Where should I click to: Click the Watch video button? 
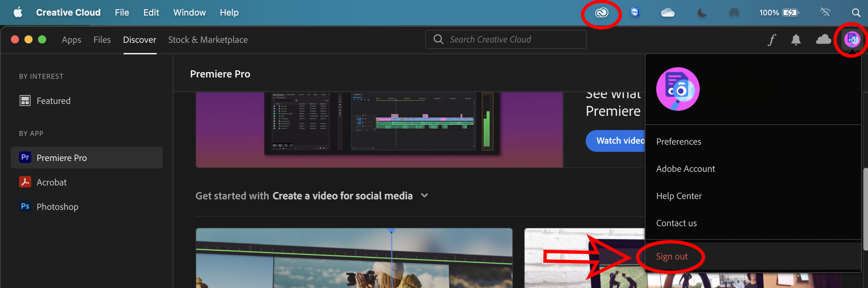coord(616,141)
